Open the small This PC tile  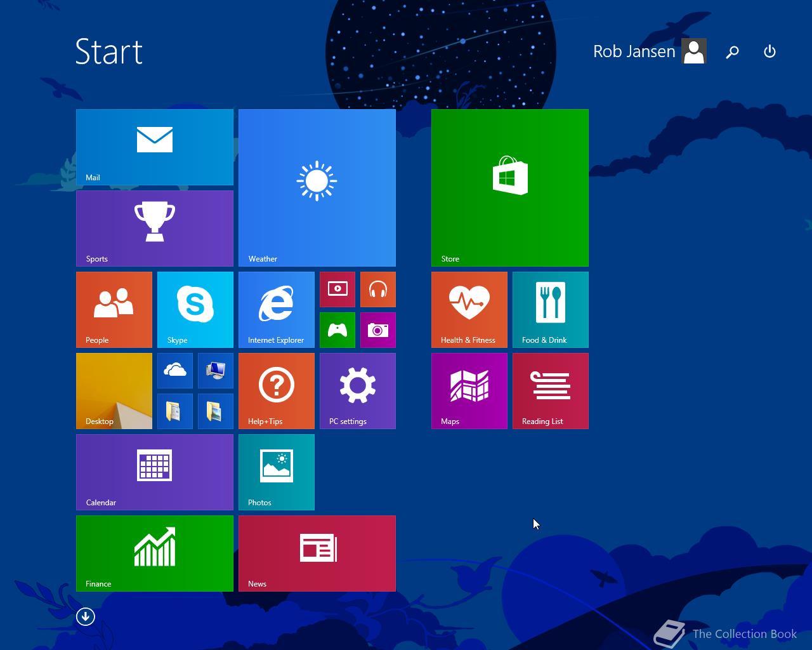pos(216,371)
